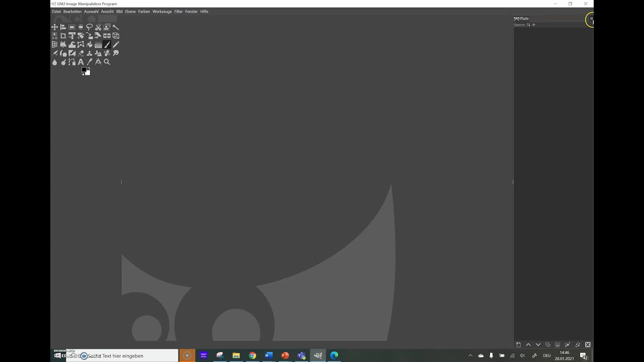Select the Rectangle Select tool
This screenshot has height=362, width=644.
pos(72,27)
